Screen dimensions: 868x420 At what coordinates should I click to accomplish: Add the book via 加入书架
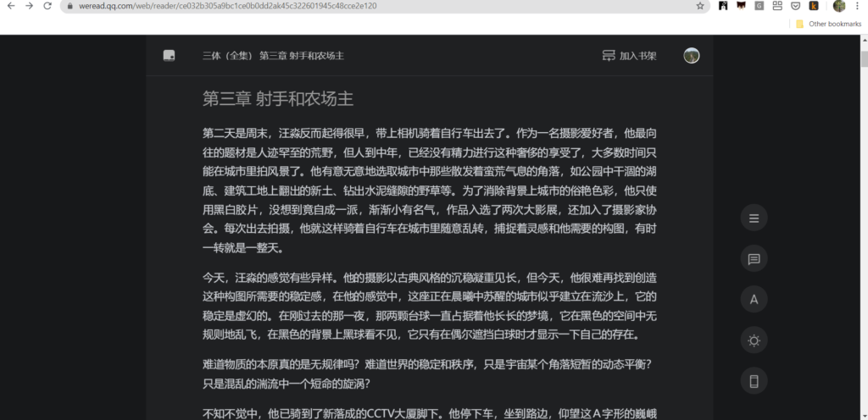tap(630, 56)
